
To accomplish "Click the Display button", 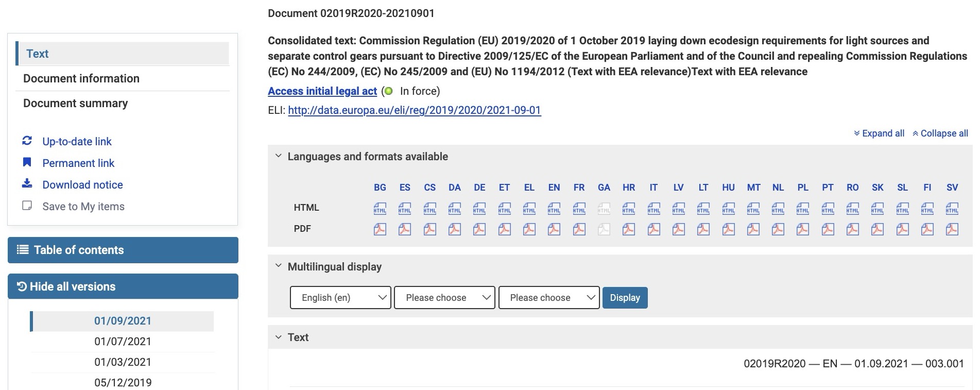I will (x=625, y=298).
